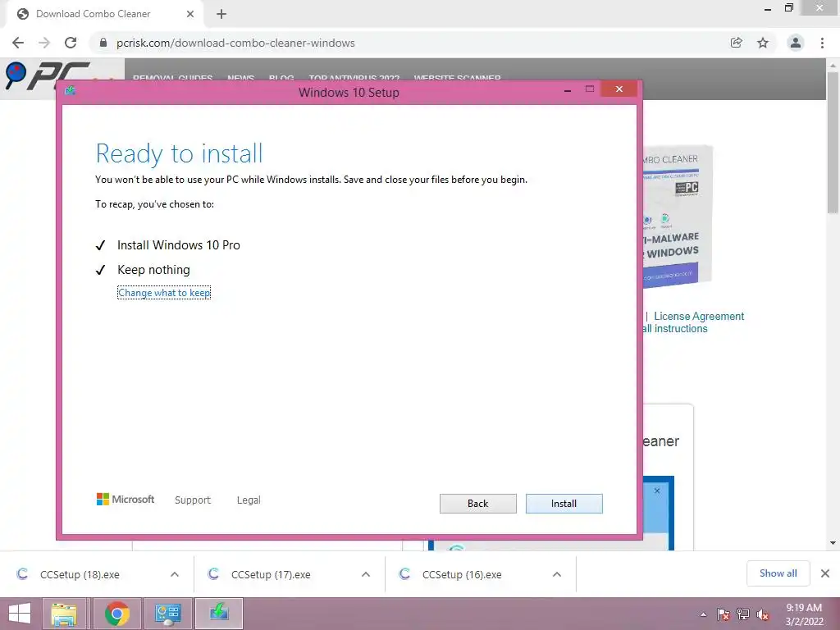
Task: Close the Chrome downloads bar
Action: click(825, 573)
